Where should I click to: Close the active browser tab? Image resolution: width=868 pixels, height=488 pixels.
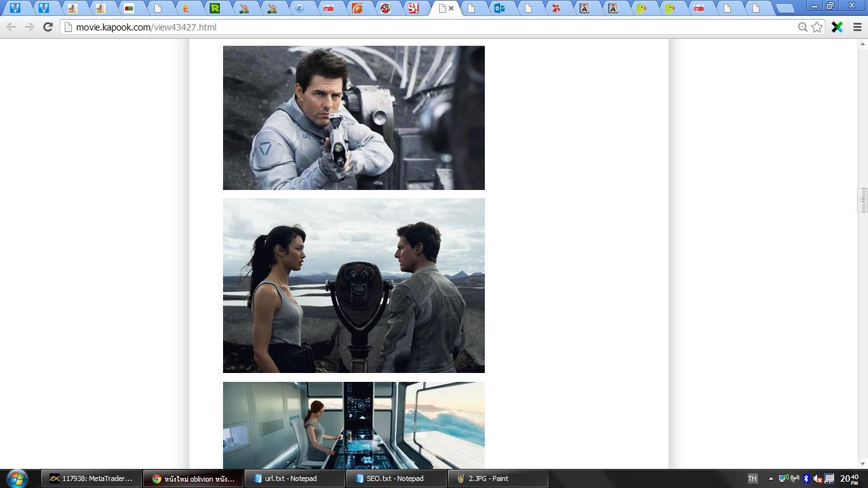point(451,8)
